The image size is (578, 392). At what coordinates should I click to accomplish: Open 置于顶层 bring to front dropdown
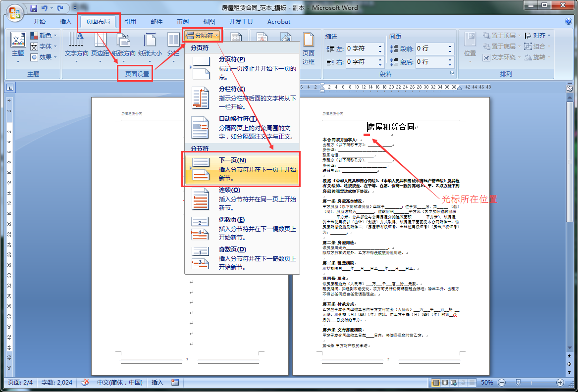[x=501, y=35]
